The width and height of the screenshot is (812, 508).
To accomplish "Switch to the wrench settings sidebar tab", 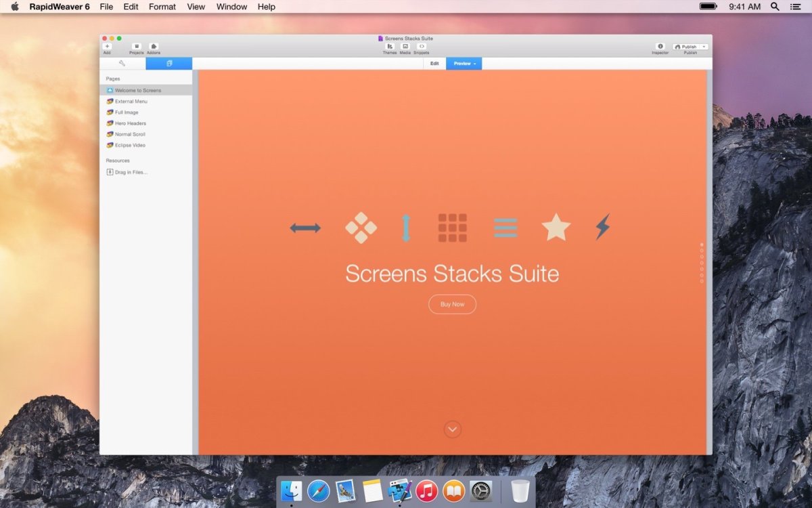I will click(x=122, y=63).
